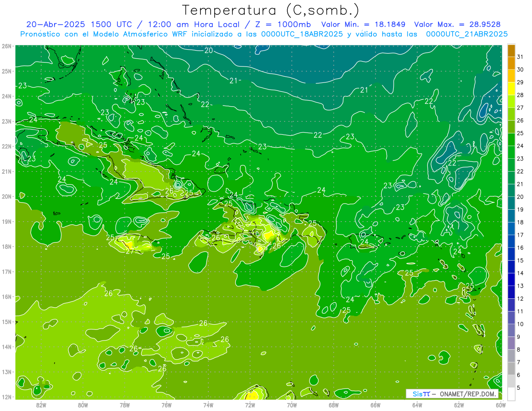Click the latitude axis label "15N"
Image resolution: width=532 pixels, height=411 pixels.
[6, 322]
